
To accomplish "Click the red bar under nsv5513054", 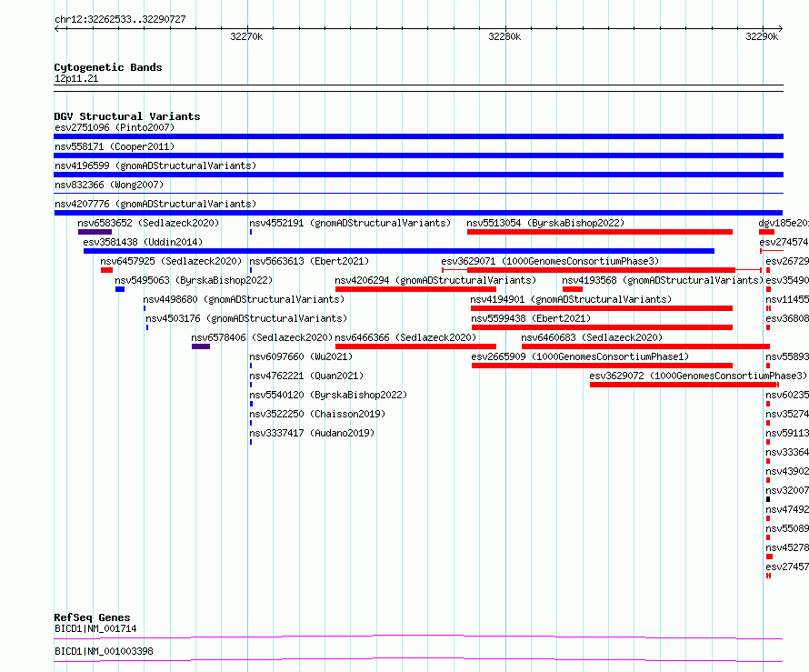I will (x=600, y=232).
